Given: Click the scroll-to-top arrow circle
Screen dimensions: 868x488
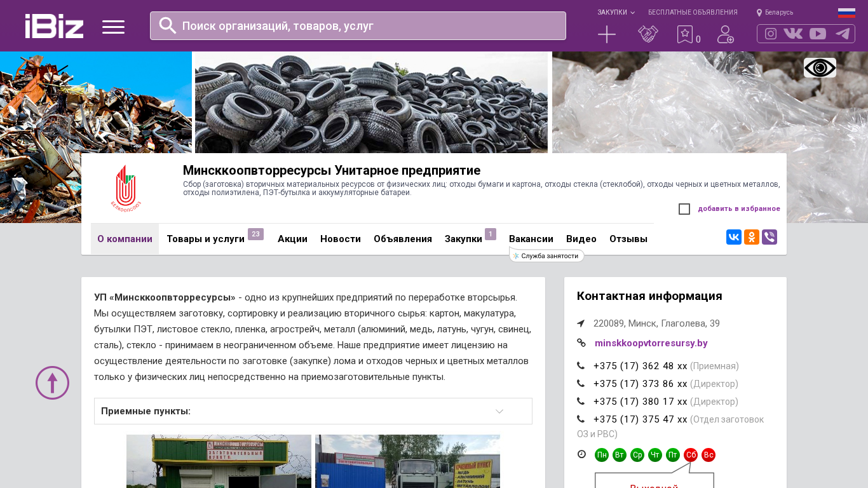Looking at the screenshot, I should [x=52, y=383].
